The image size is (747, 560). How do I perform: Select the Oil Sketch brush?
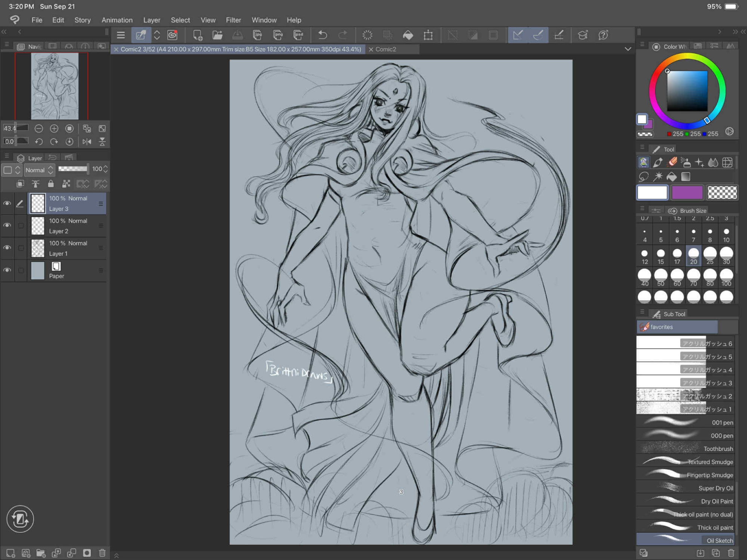(x=685, y=540)
